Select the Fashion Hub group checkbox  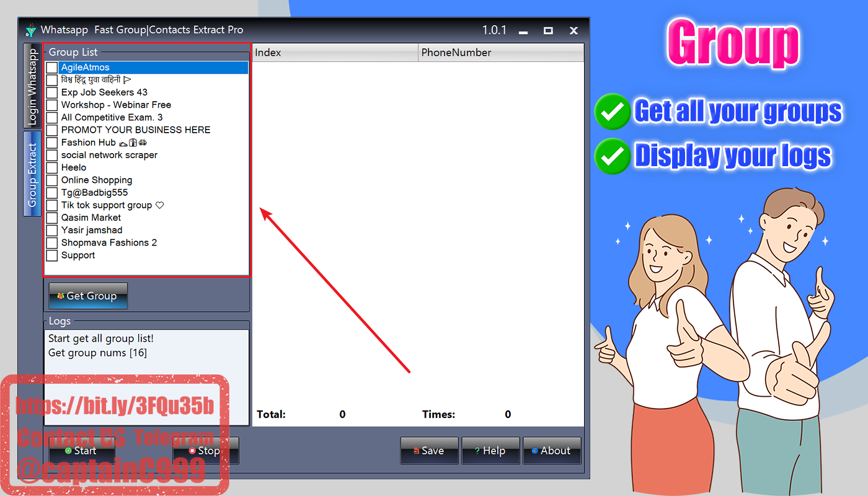52,143
